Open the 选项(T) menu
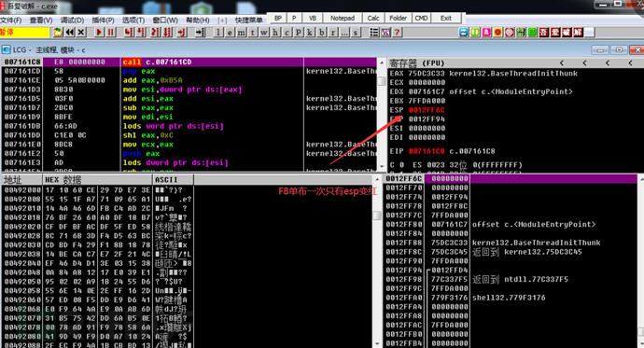This screenshot has width=644, height=348. 133,20
